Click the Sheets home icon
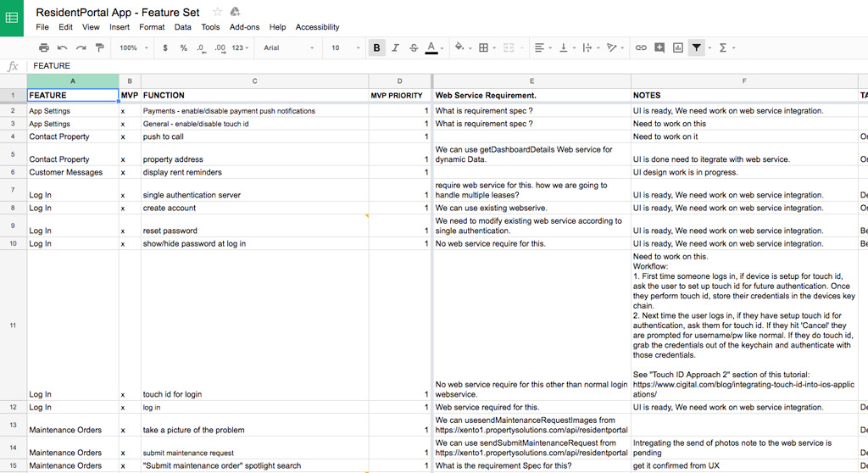Screen dimensions: 868x473 coord(12,19)
